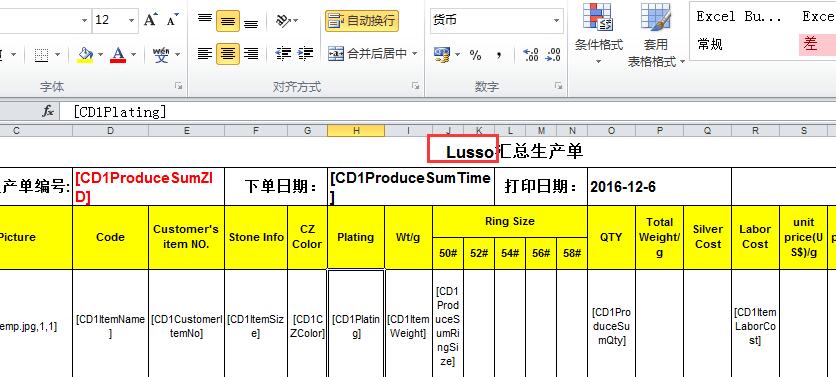Click the Customer's item NO. header
The image size is (836, 377).
186,237
